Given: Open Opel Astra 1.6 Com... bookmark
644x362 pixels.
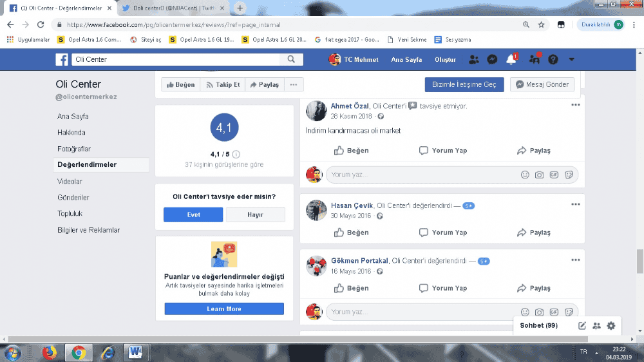Looking at the screenshot, I should tap(89, 40).
